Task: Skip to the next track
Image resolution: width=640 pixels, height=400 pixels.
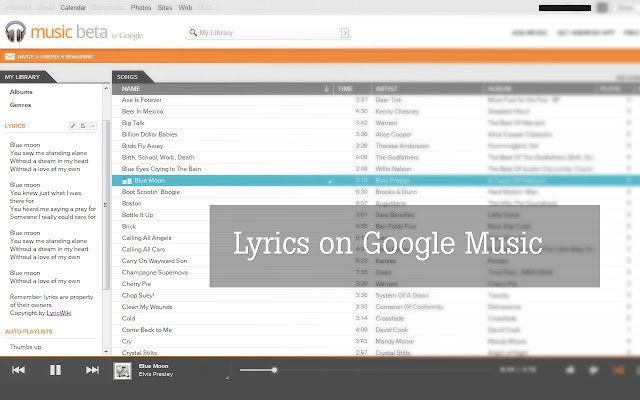Action: pos(92,370)
